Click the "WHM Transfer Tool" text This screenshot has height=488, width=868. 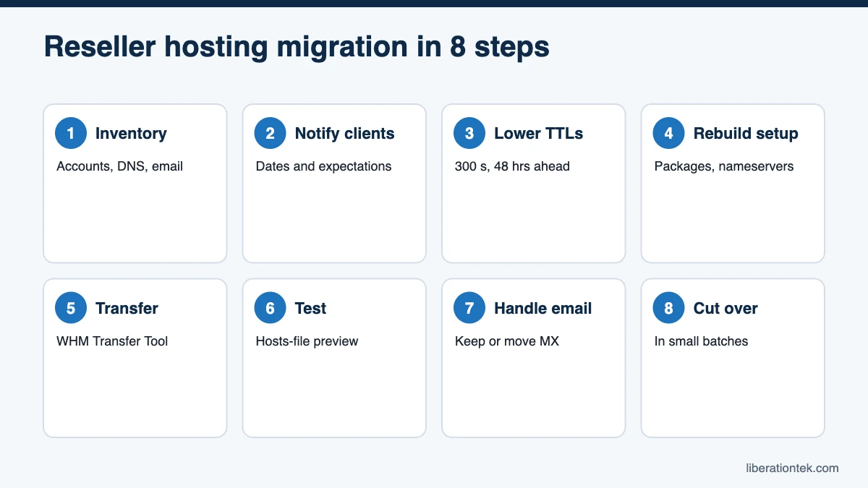pyautogui.click(x=112, y=341)
